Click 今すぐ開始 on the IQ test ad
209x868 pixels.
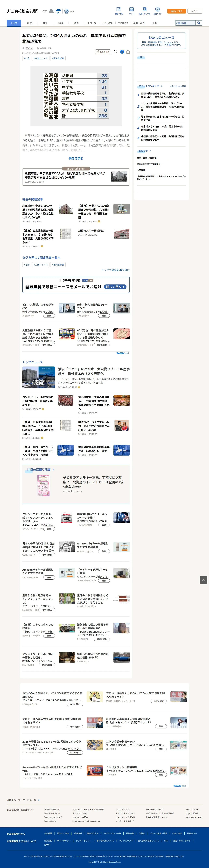(x=47, y=555)
